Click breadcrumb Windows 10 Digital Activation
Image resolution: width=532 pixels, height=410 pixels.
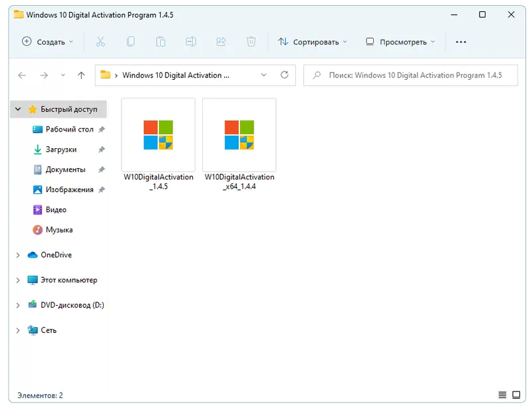click(176, 75)
